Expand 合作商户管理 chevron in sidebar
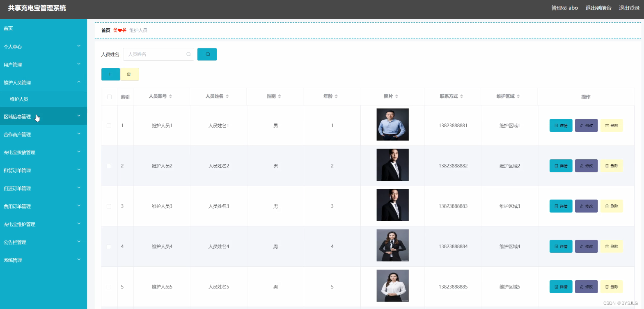Screen dimensions: 644x309 [79, 134]
